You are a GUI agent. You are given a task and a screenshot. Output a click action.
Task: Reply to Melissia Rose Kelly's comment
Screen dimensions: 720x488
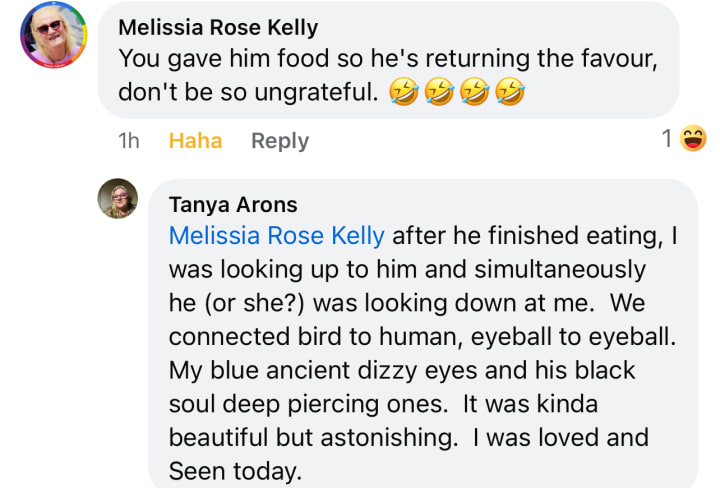[280, 141]
